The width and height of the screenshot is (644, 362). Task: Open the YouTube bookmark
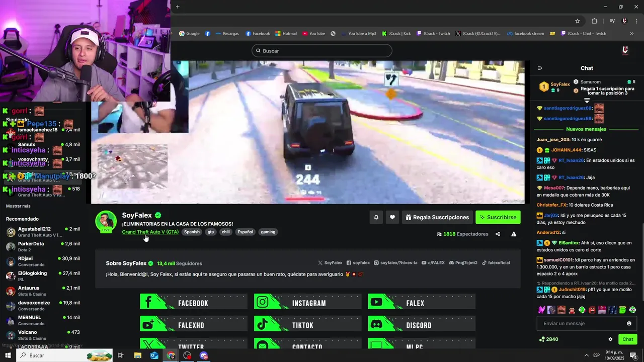[x=313, y=34]
